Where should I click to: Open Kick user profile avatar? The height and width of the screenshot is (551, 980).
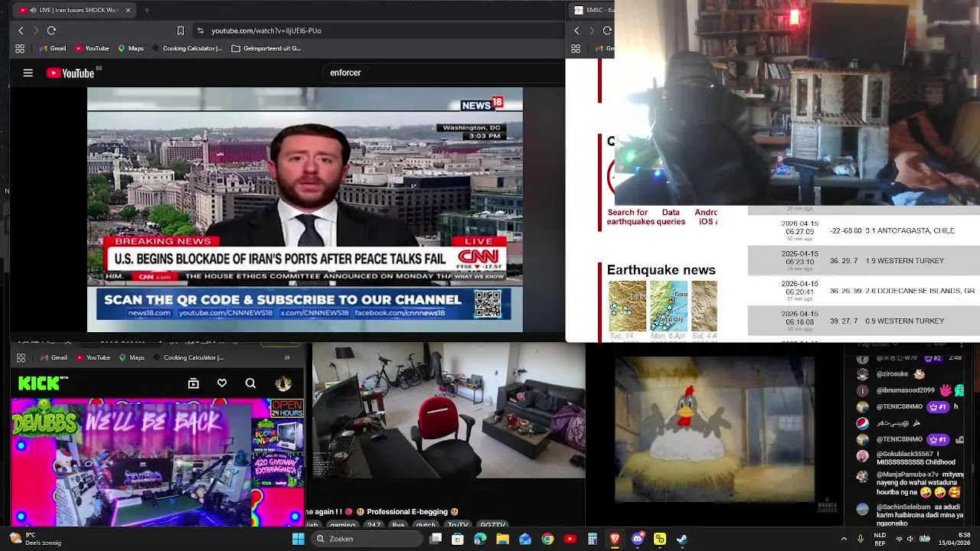283,383
